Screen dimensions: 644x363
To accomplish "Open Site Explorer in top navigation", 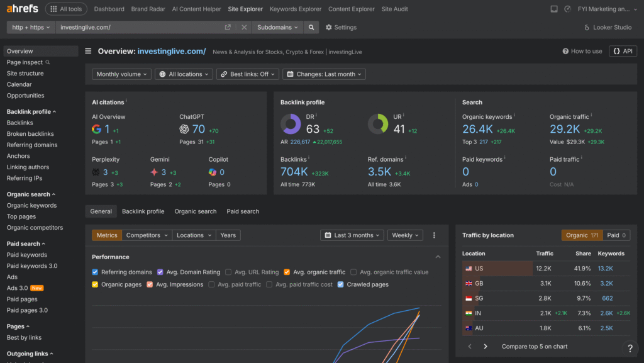I will [x=245, y=9].
